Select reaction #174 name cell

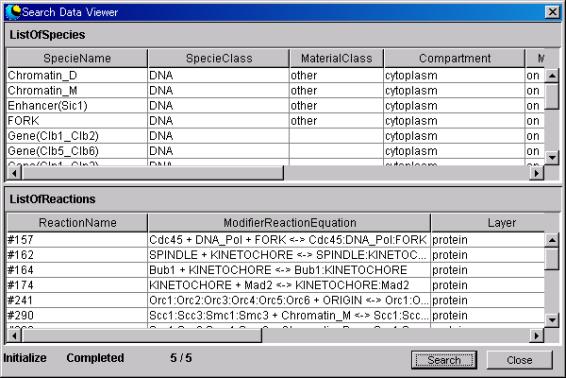tap(77, 285)
